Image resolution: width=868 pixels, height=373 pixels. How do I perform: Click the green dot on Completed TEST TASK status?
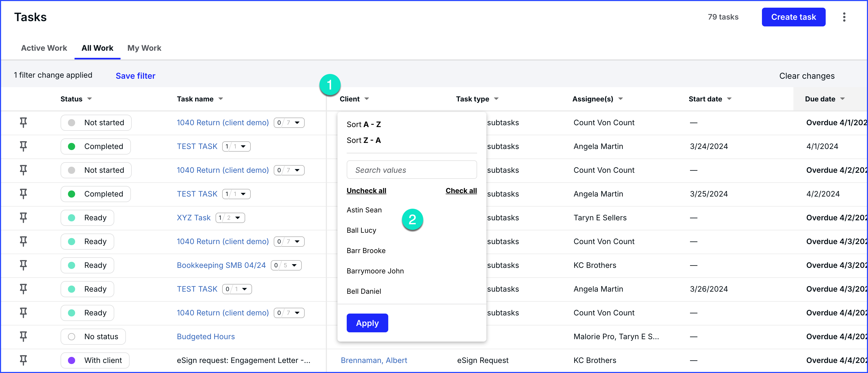(x=71, y=146)
